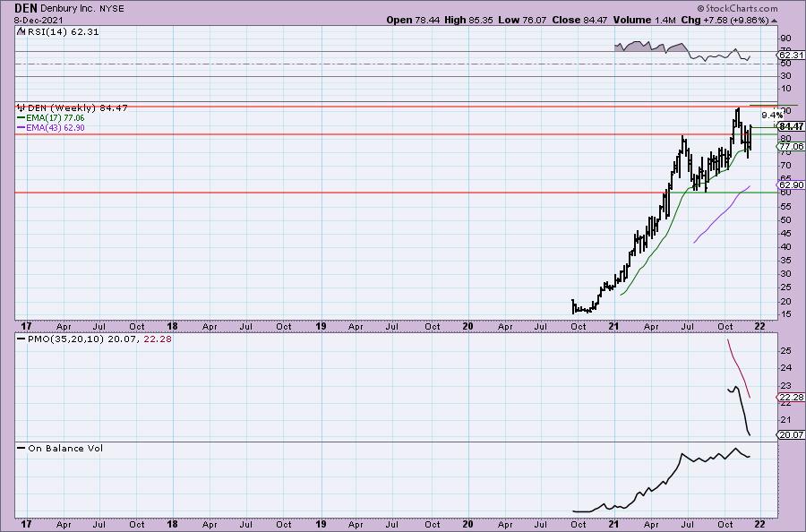806x532 pixels.
Task: Click the 25 label on PMO axis
Action: pyautogui.click(x=785, y=350)
